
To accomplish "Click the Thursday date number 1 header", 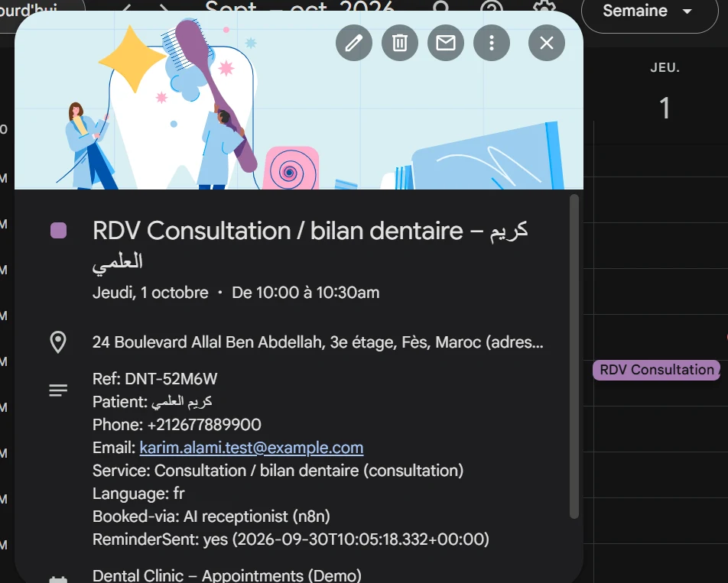I will (665, 108).
